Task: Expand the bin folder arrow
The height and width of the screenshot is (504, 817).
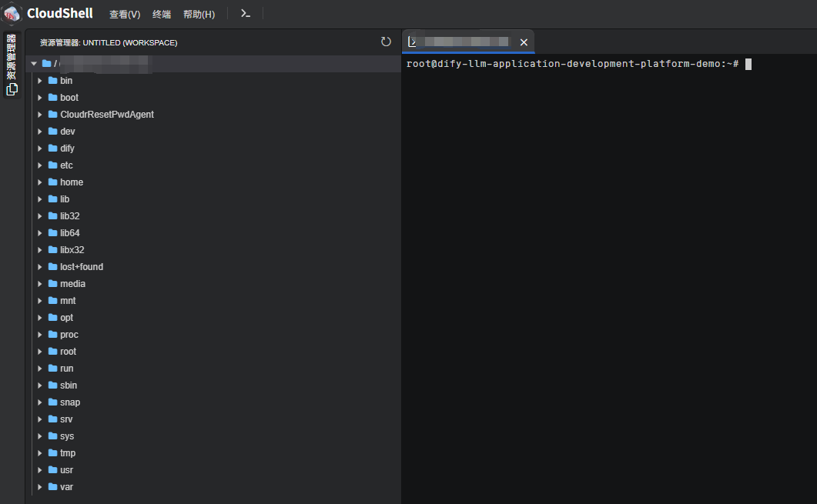Action: (x=39, y=81)
